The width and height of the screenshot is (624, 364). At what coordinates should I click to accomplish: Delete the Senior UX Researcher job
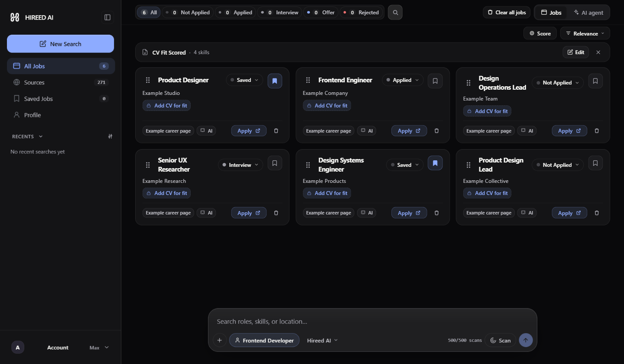(x=276, y=213)
